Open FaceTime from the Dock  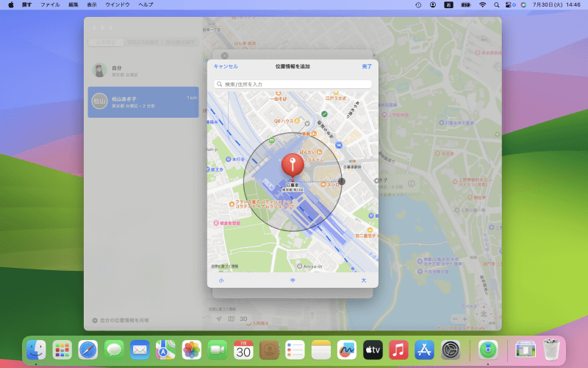click(x=218, y=350)
